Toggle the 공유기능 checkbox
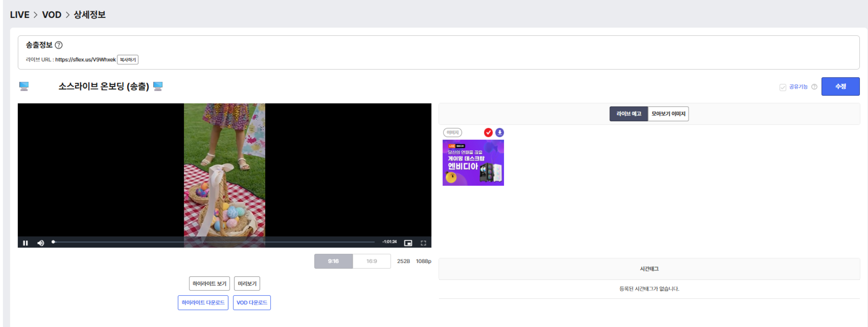Screen dimensions: 868x327 click(x=782, y=87)
